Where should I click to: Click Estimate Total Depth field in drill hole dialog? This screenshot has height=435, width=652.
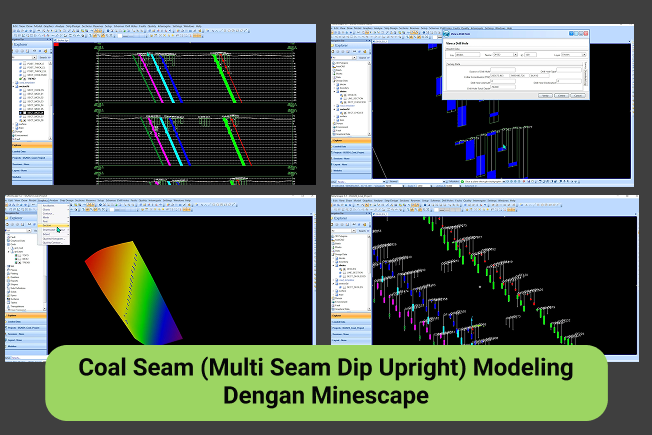point(503,87)
